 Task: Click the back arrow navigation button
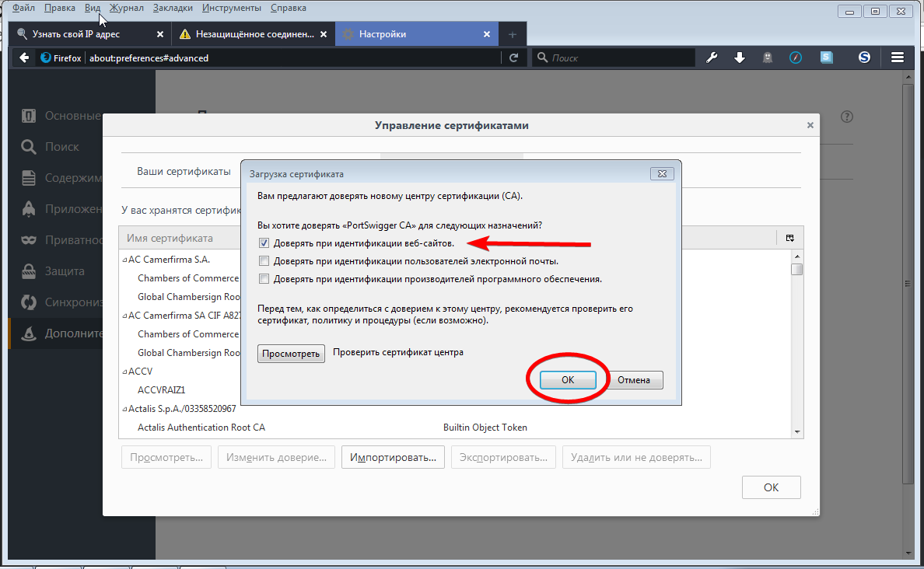pyautogui.click(x=24, y=58)
